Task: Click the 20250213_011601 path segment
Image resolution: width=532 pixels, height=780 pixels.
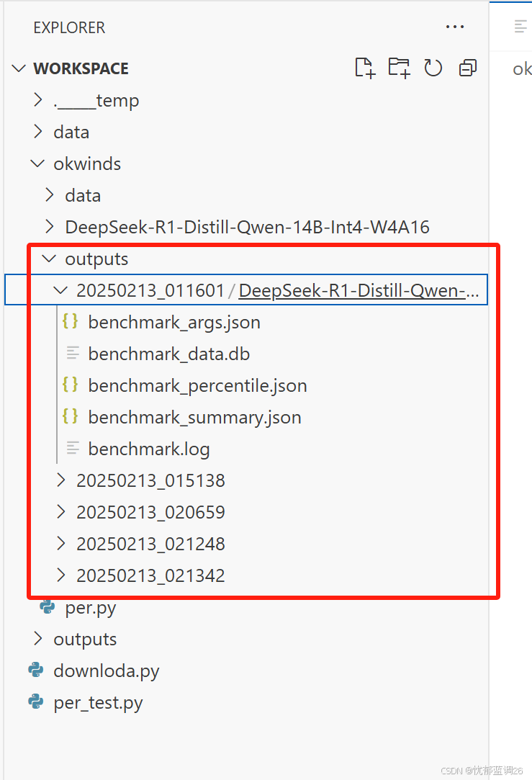Action: click(x=150, y=290)
